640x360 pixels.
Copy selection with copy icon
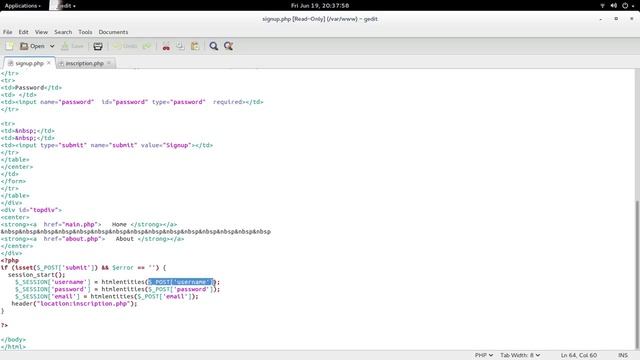tap(180, 46)
